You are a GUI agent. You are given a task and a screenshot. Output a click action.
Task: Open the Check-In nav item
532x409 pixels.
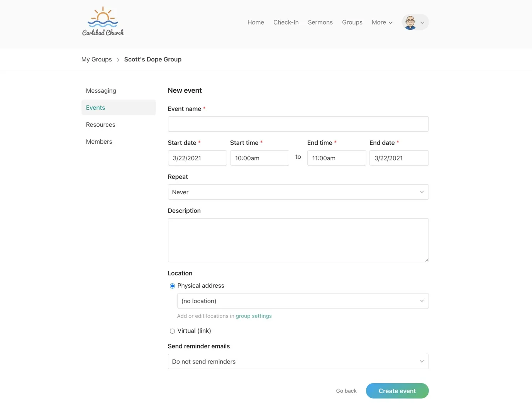(286, 22)
